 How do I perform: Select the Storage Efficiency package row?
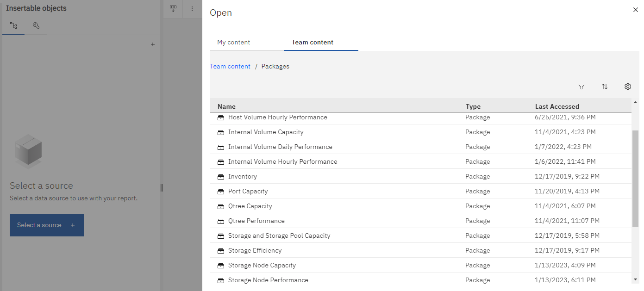pyautogui.click(x=255, y=250)
